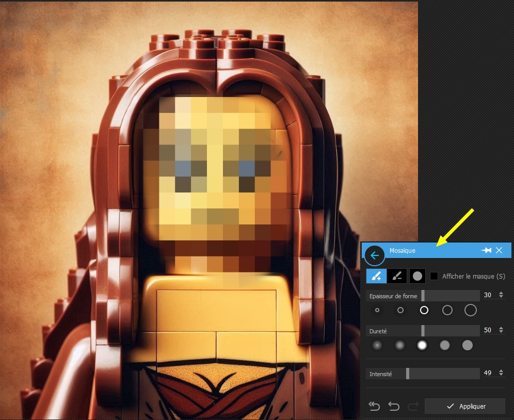
Task: Increase Intensité with the up arrow
Action: point(501,370)
